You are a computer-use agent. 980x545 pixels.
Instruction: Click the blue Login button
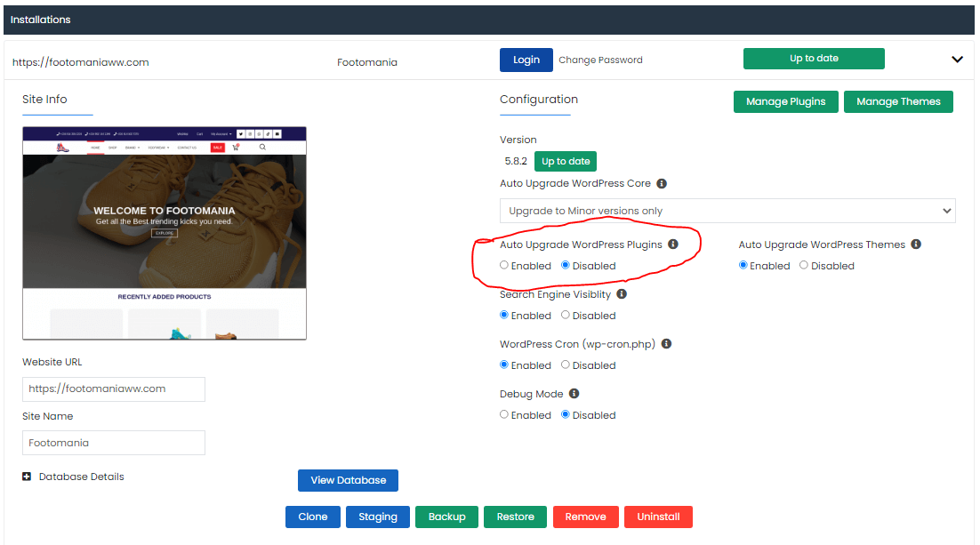526,60
